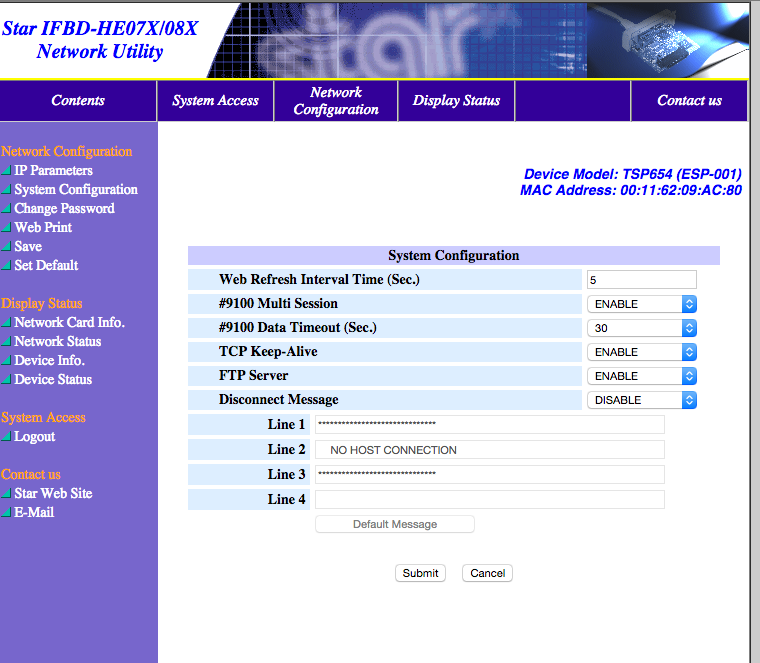Open the Network Configuration top menu
This screenshot has width=760, height=663.
click(x=335, y=101)
